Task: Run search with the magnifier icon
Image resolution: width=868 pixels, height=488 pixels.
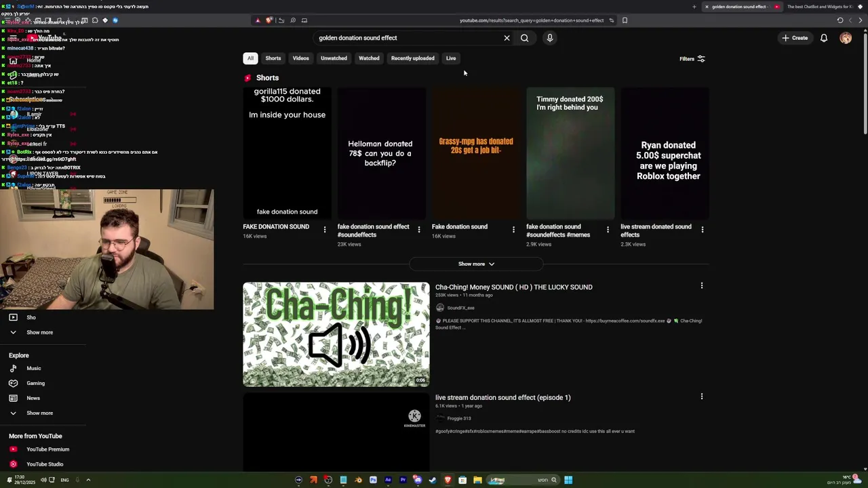Action: point(524,38)
